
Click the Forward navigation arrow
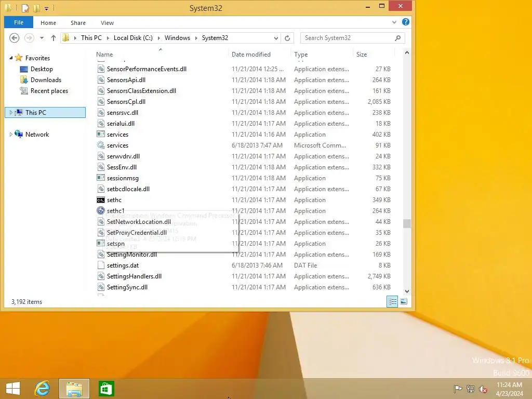click(x=29, y=38)
